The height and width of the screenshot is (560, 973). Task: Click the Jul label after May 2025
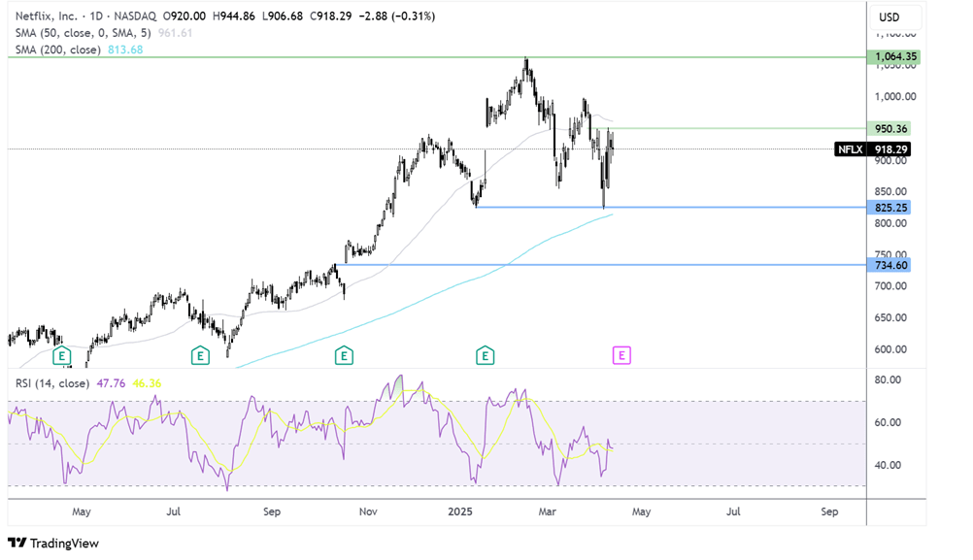pos(733,511)
